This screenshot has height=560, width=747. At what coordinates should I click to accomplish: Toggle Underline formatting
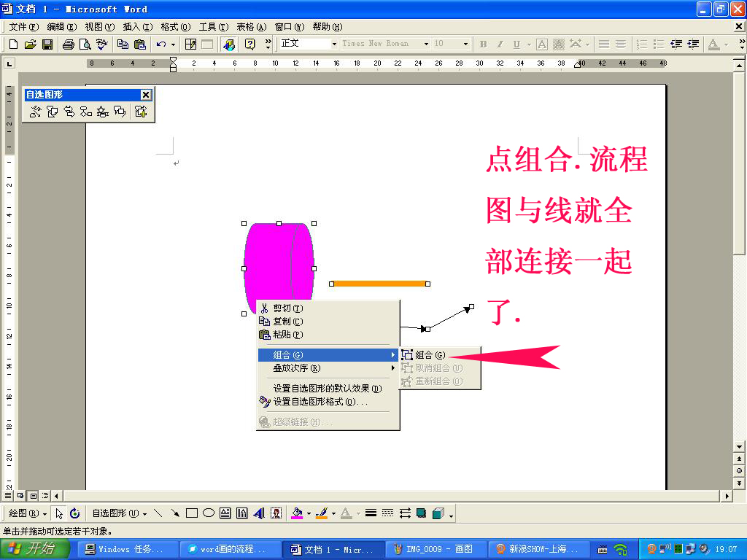coord(516,44)
